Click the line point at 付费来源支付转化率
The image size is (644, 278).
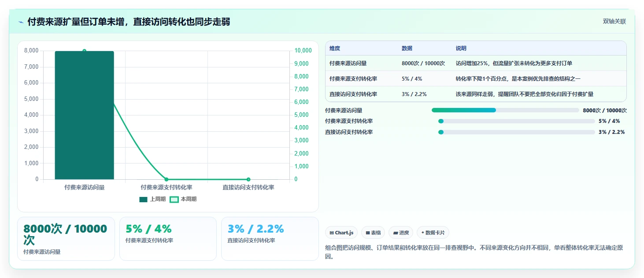tap(167, 179)
